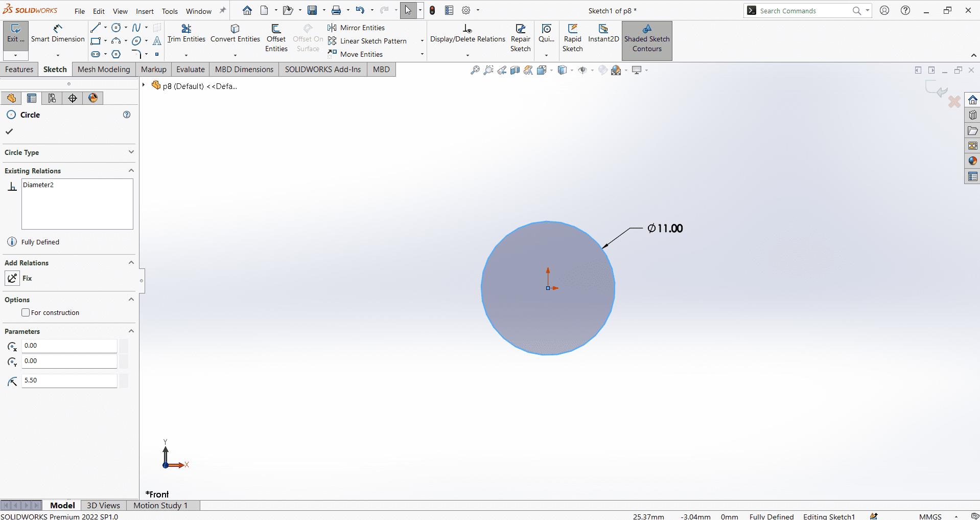This screenshot has height=520, width=980.
Task: Click Mirror Entities
Action: [x=357, y=28]
